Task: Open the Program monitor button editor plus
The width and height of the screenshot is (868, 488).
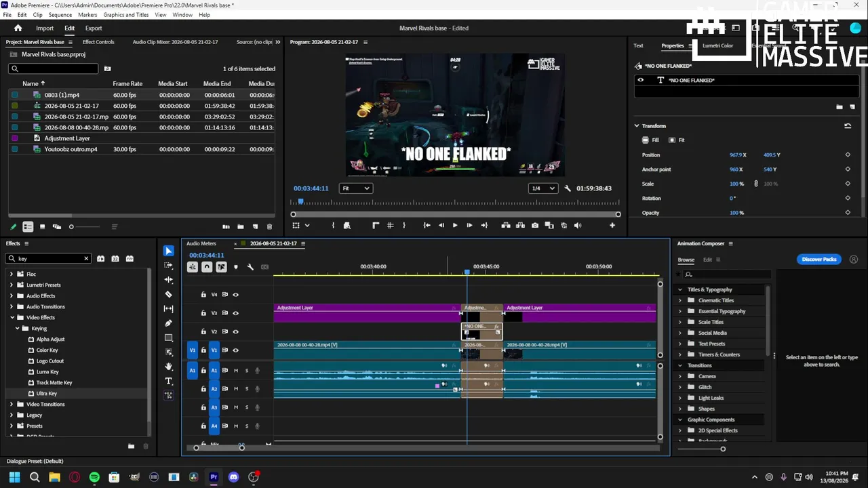Action: tap(612, 226)
